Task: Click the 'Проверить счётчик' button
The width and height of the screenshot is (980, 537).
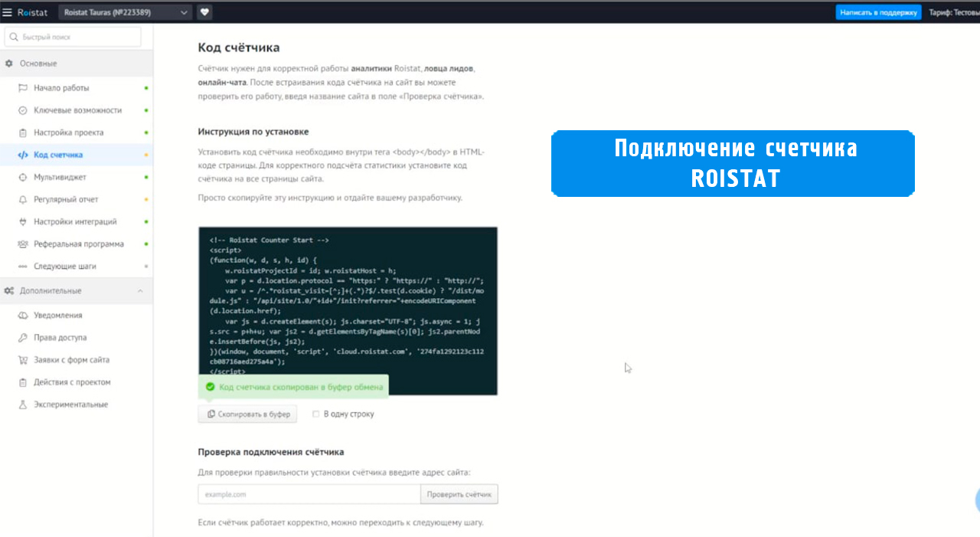Action: tap(459, 494)
